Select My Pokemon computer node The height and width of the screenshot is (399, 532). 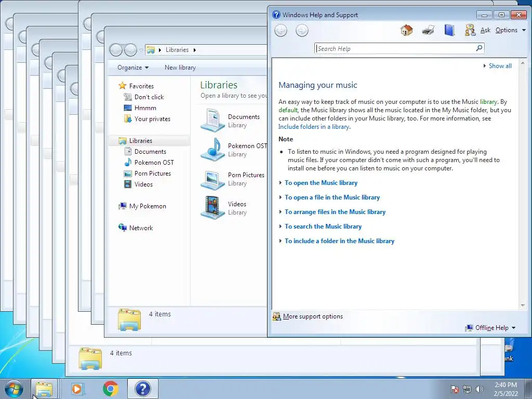click(147, 206)
